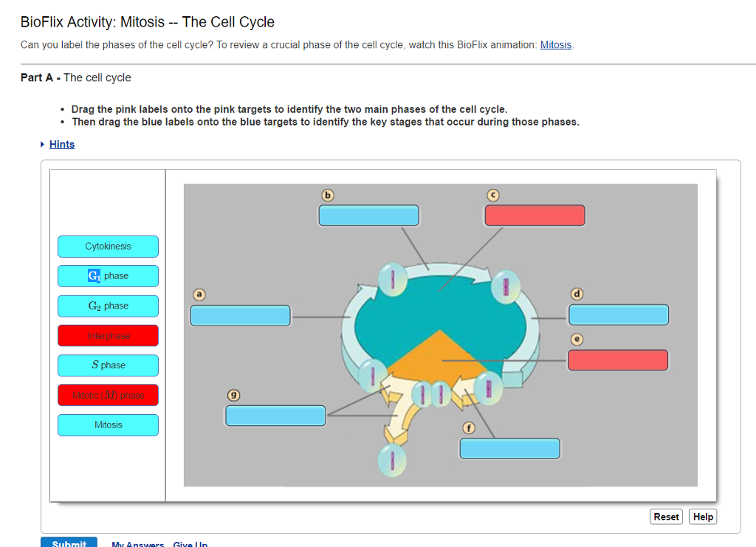Click pink target box e

click(x=618, y=360)
